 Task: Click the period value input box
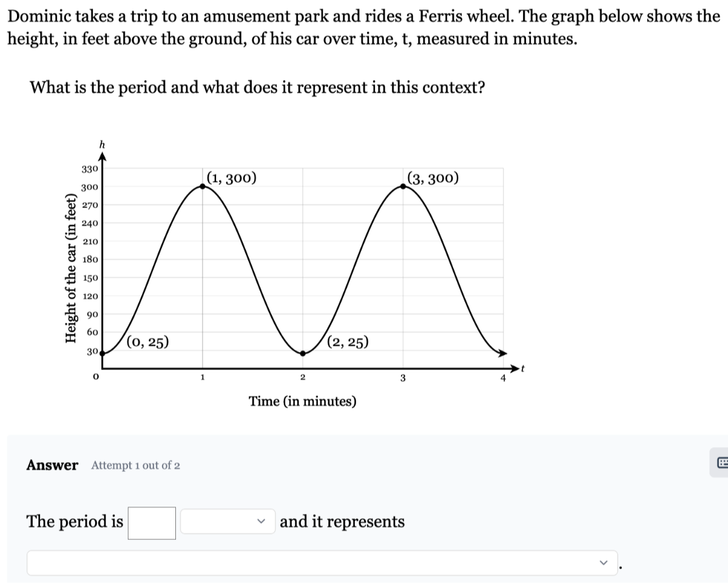point(152,522)
